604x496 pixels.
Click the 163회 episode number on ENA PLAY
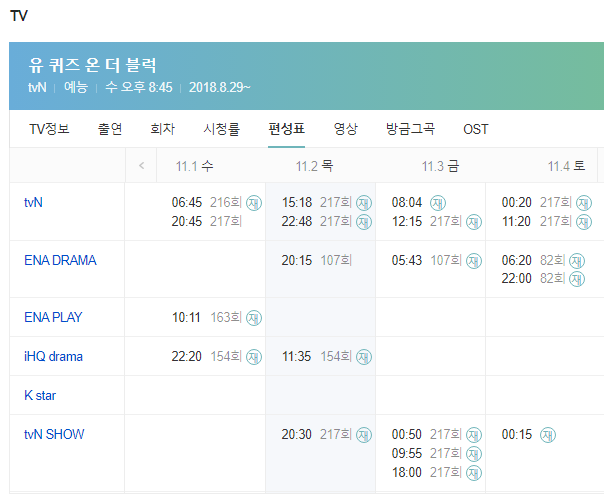(x=226, y=317)
